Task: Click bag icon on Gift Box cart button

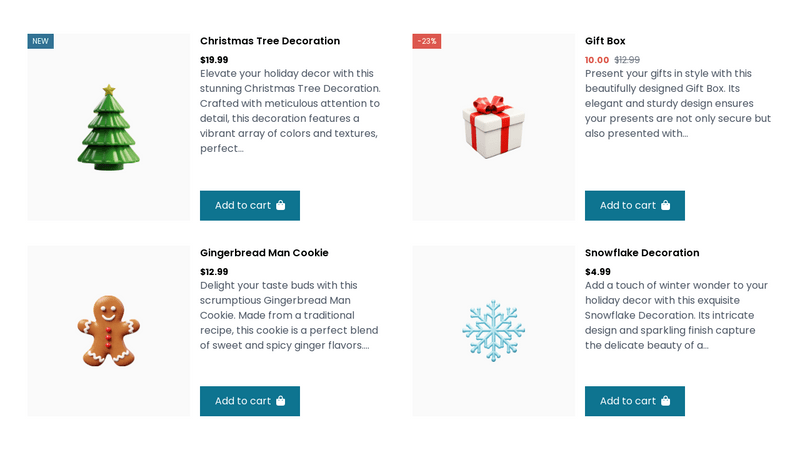Action: click(666, 206)
